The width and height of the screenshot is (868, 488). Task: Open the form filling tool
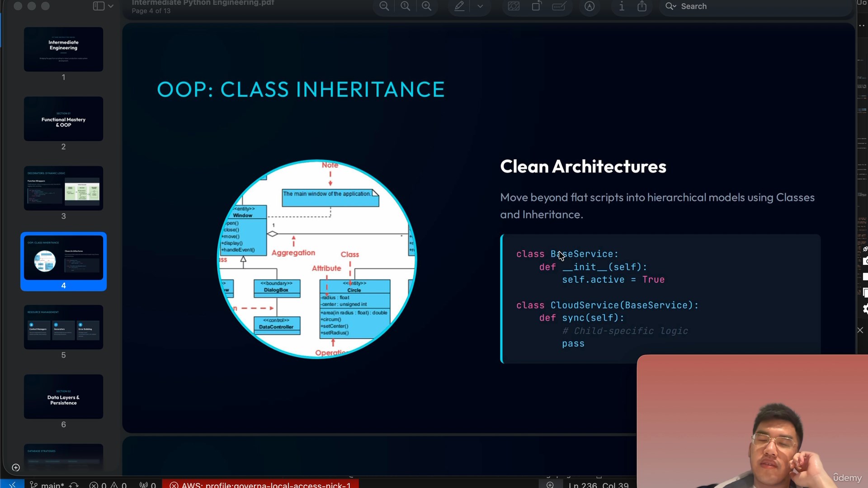point(559,6)
